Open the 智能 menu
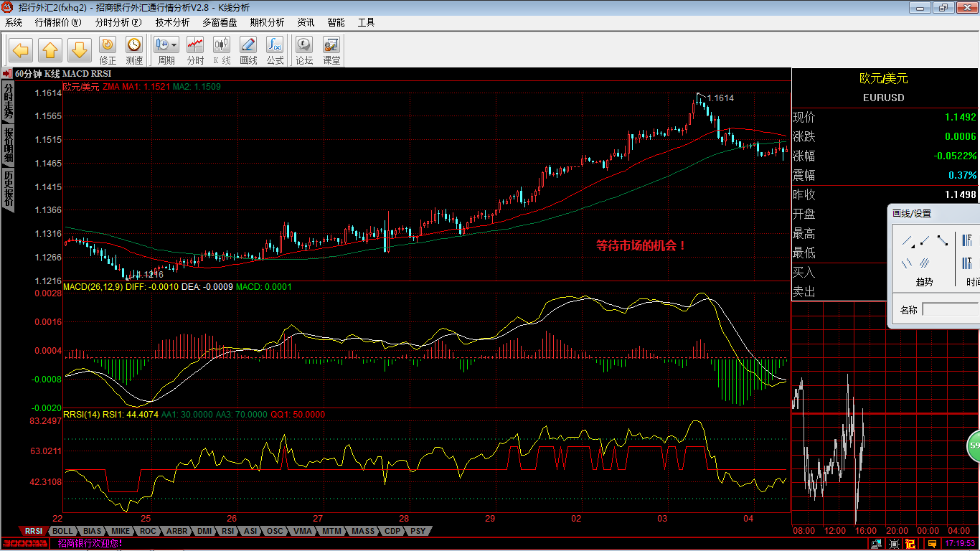Screen dimensions: 980x551 click(336, 22)
